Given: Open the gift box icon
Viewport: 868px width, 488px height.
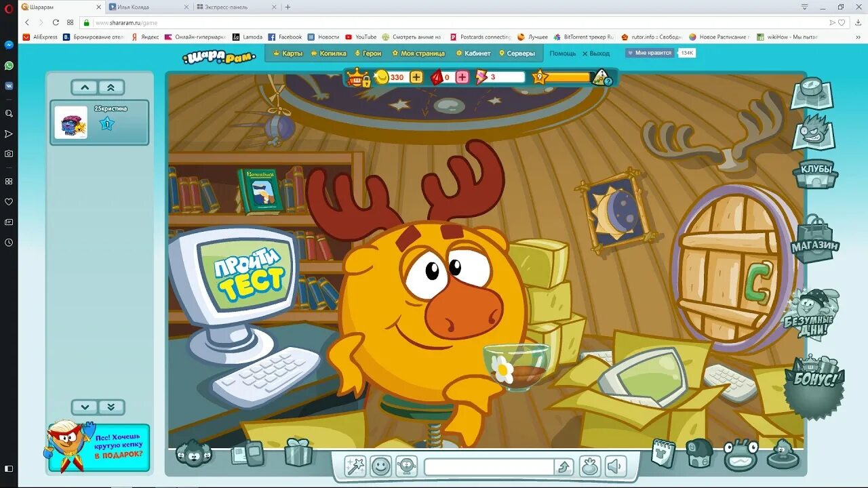Looking at the screenshot, I should (x=298, y=452).
